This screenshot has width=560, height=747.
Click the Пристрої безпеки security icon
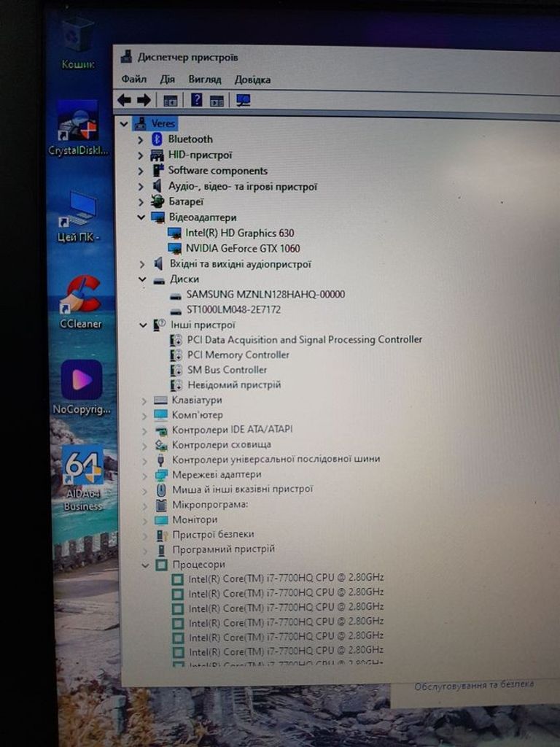point(162,535)
